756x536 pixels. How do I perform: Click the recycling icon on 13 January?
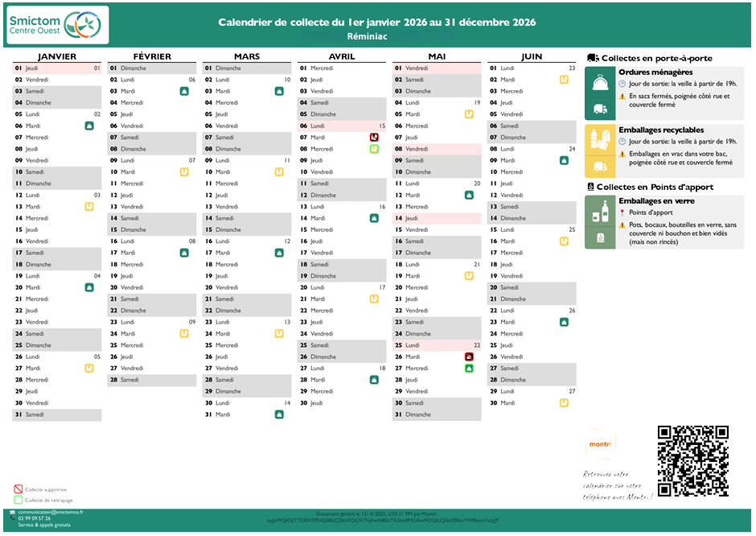[89, 207]
